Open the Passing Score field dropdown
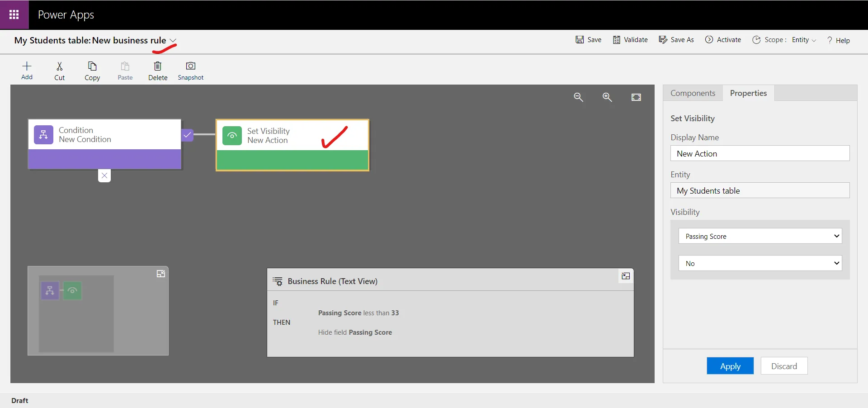 point(760,236)
